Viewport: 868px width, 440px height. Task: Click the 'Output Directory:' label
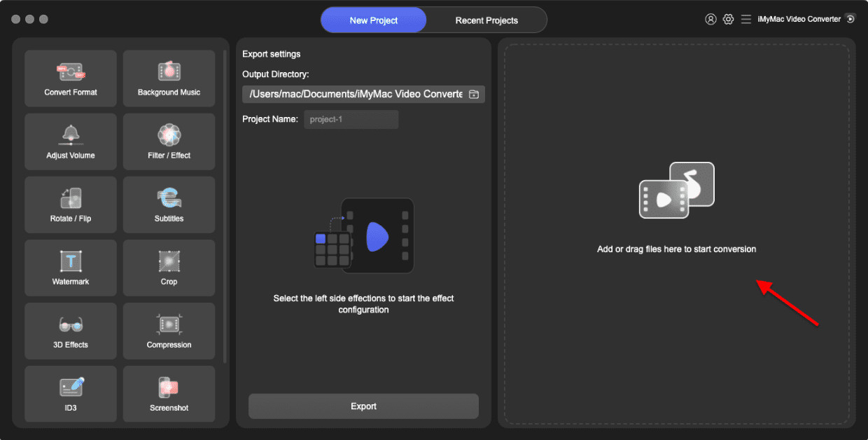pos(275,74)
